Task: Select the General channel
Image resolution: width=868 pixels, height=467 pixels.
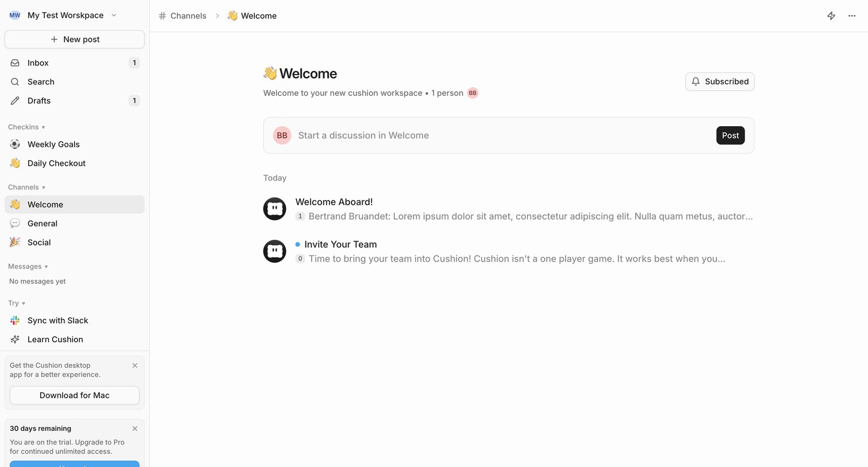Action: (x=75, y=224)
